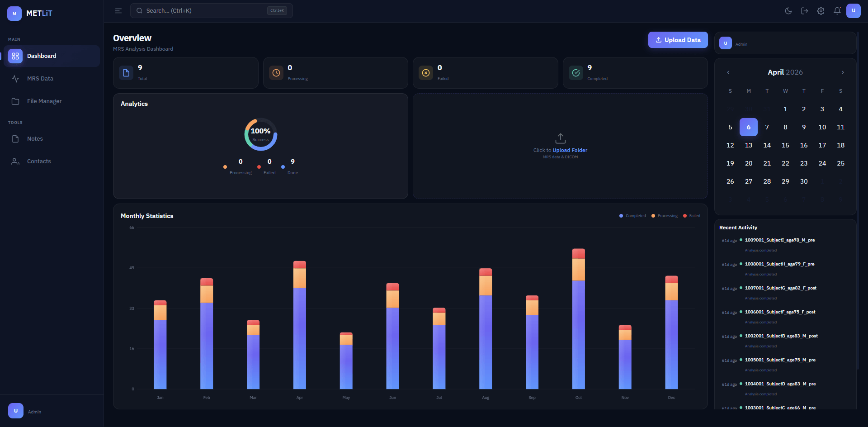The image size is (868, 427).
Task: Log out using the sign-out icon
Action: (x=805, y=10)
